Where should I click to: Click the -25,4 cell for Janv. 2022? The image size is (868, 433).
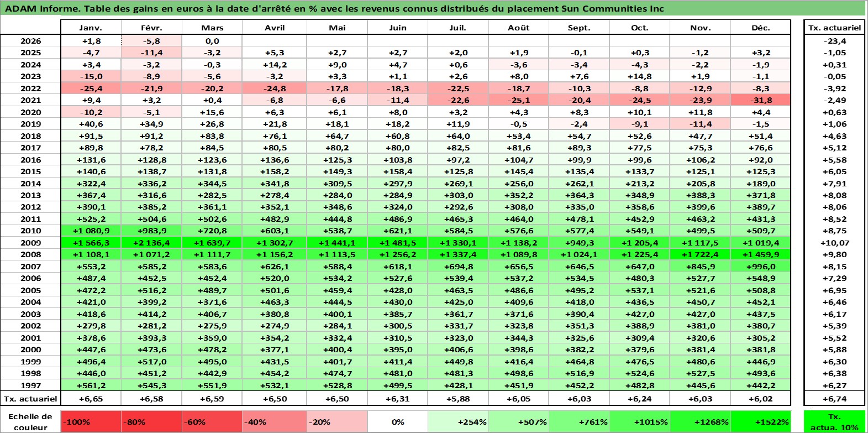[x=91, y=88]
